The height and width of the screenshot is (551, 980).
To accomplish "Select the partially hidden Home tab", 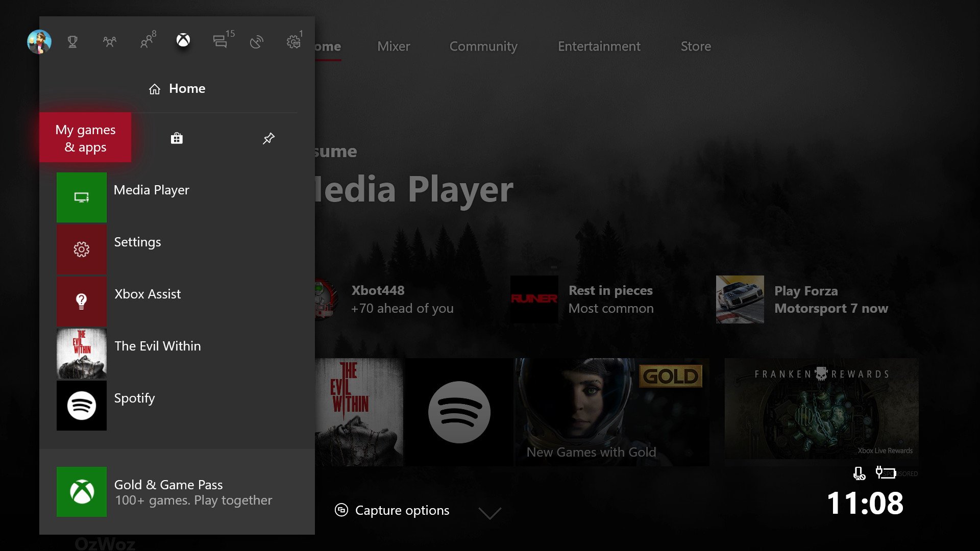I will point(328,46).
